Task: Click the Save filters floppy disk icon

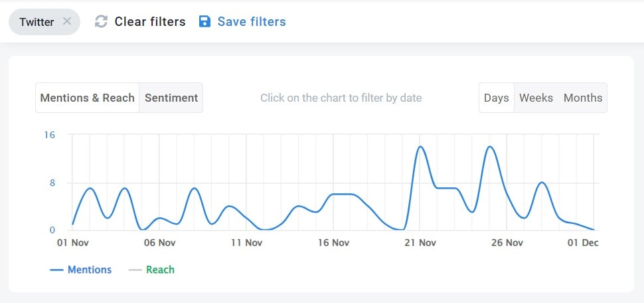Action: [x=204, y=22]
